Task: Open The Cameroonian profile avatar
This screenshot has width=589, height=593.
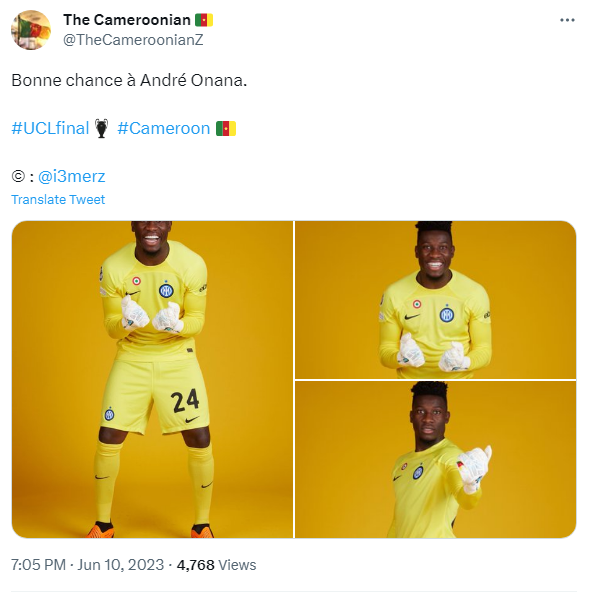Action: [x=31, y=30]
